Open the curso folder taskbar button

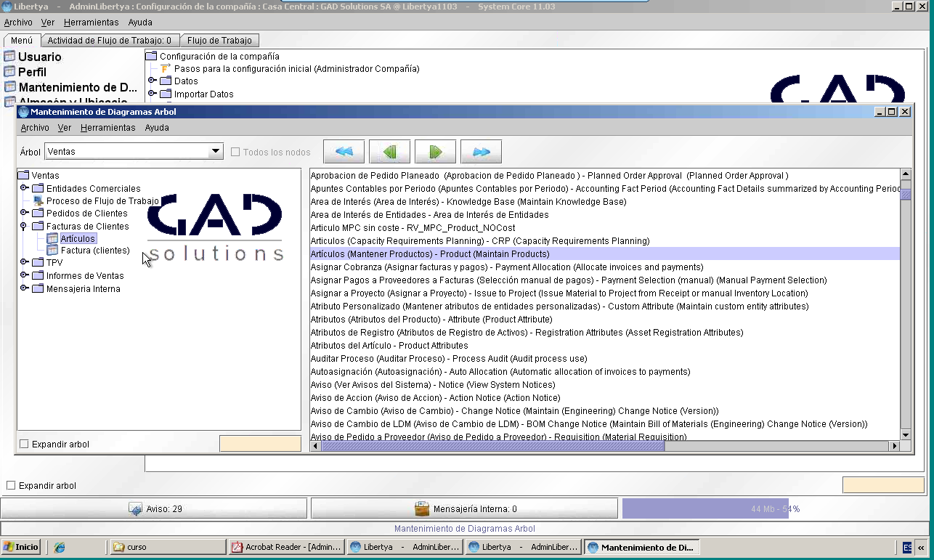click(x=168, y=547)
